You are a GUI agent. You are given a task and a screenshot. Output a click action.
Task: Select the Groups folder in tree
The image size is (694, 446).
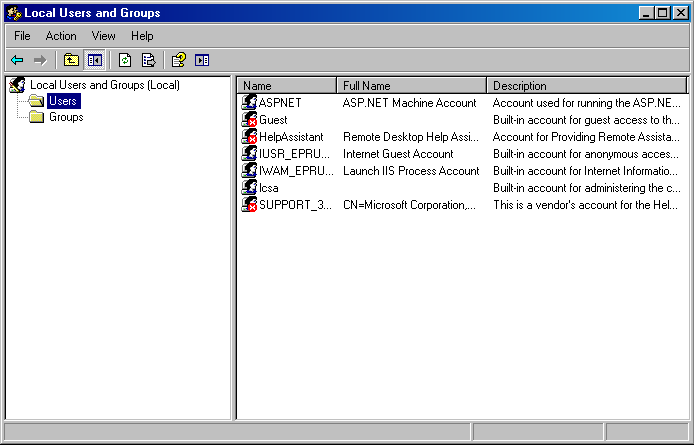tap(66, 117)
